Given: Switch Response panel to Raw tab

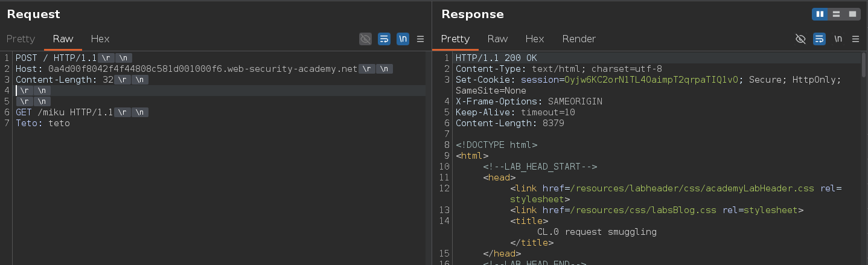Looking at the screenshot, I should [x=497, y=39].
